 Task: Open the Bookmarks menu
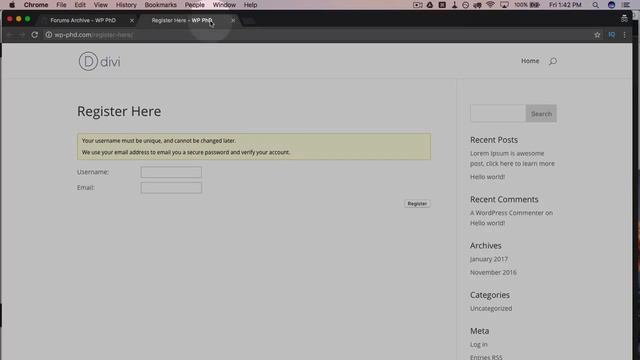tap(160, 5)
